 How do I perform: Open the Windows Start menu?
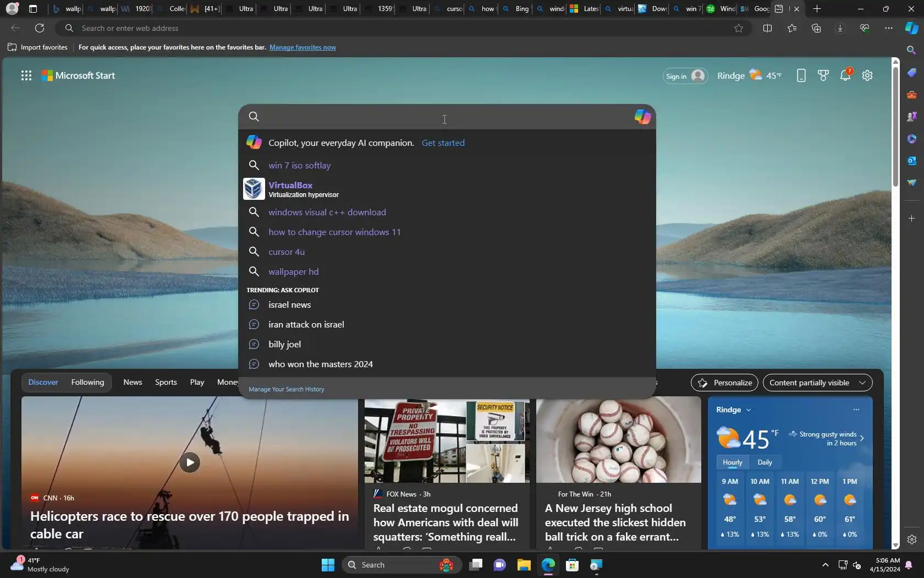point(328,565)
